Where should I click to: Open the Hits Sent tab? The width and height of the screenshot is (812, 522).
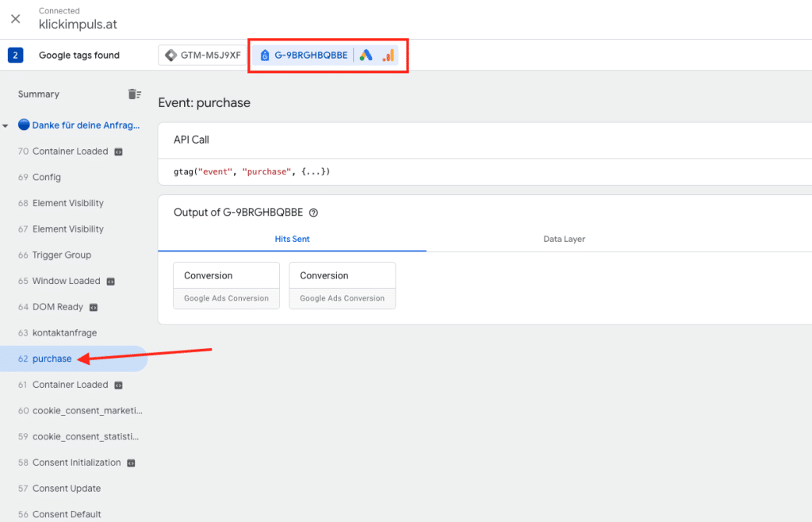[x=293, y=239]
